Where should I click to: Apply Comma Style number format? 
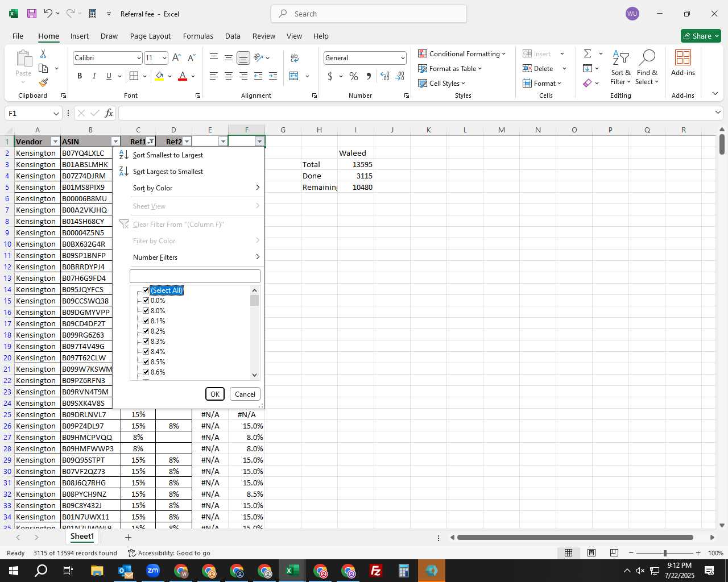click(x=369, y=76)
